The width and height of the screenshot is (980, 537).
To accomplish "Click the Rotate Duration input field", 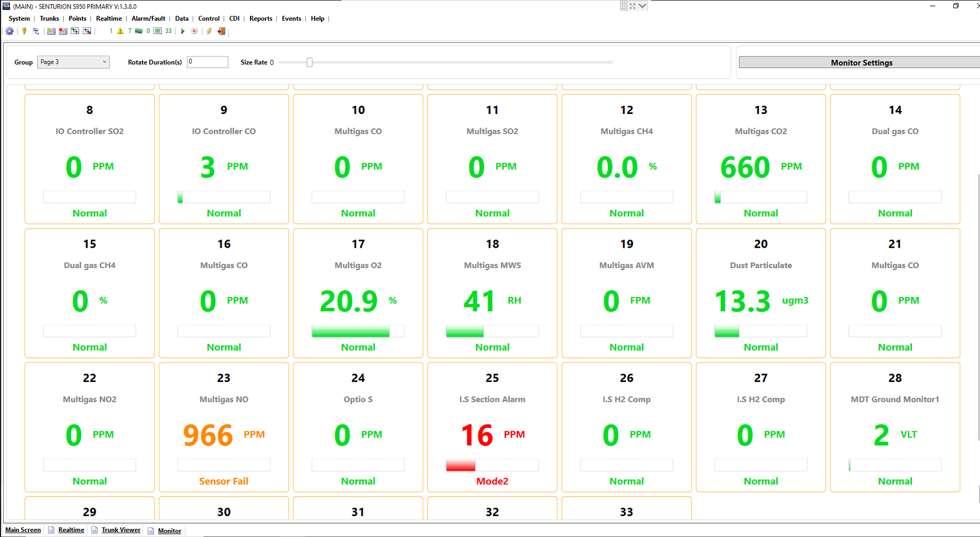I will [207, 62].
